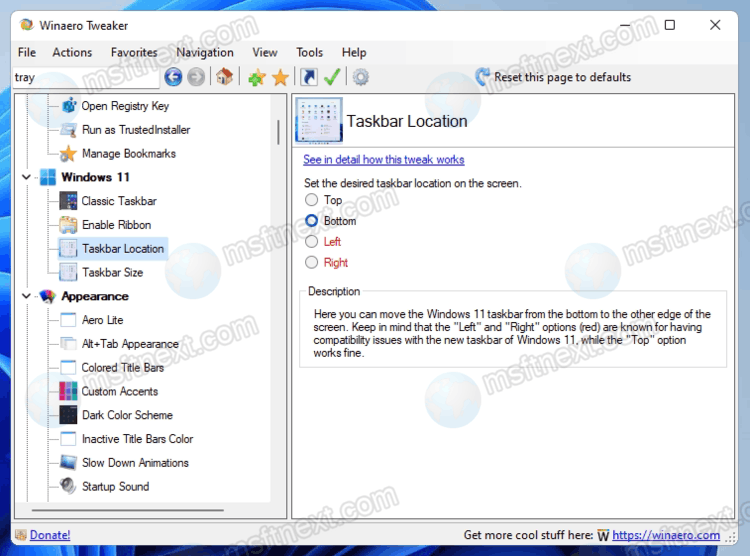Click the Classic Taskbar icon
Viewport: 750px width, 556px height.
tap(68, 201)
